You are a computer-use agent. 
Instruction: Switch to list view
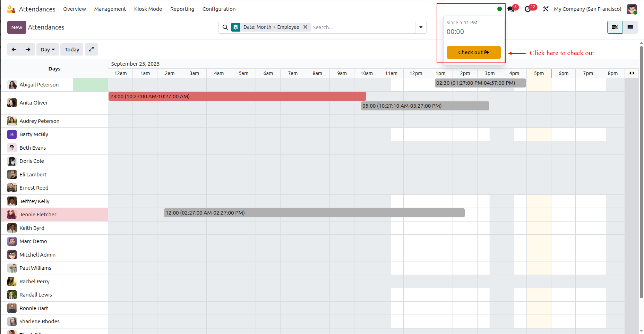click(x=630, y=27)
